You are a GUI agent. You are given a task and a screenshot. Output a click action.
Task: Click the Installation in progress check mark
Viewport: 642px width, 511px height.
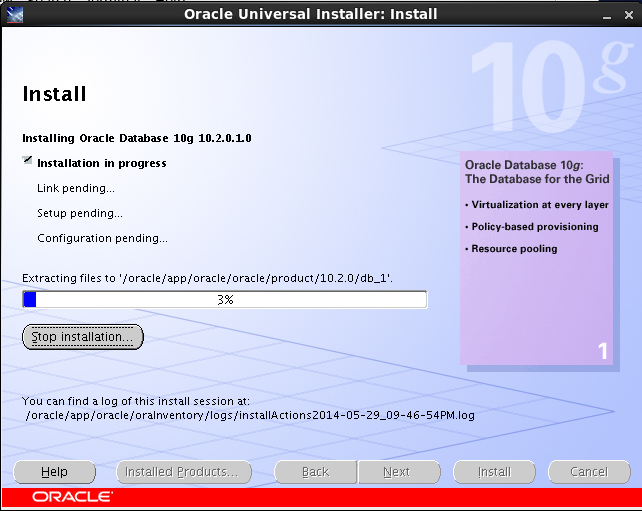coord(27,160)
